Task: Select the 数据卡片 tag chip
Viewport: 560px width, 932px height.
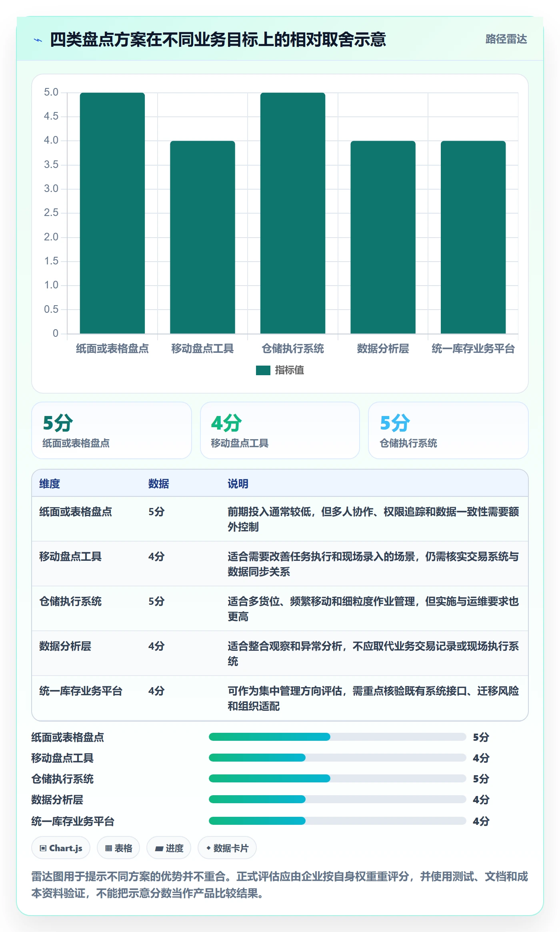Action: click(227, 848)
